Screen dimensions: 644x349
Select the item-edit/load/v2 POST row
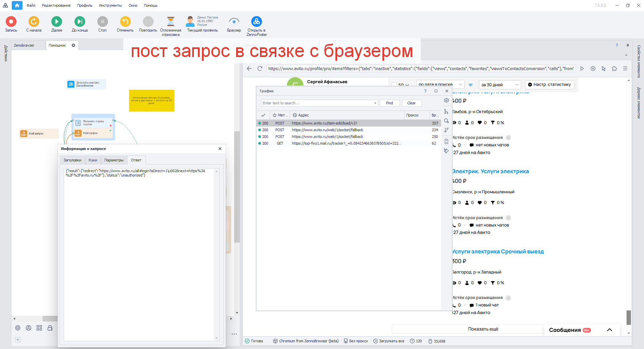[349, 123]
